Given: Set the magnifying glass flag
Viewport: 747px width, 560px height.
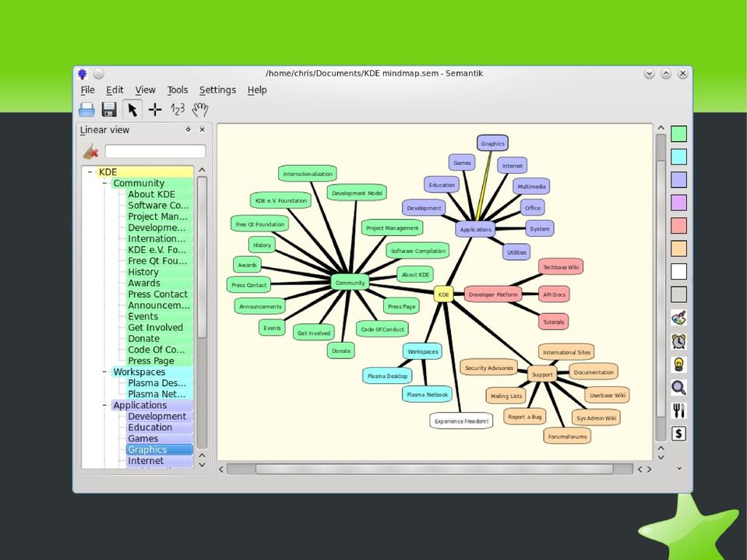Looking at the screenshot, I should pos(679,388).
